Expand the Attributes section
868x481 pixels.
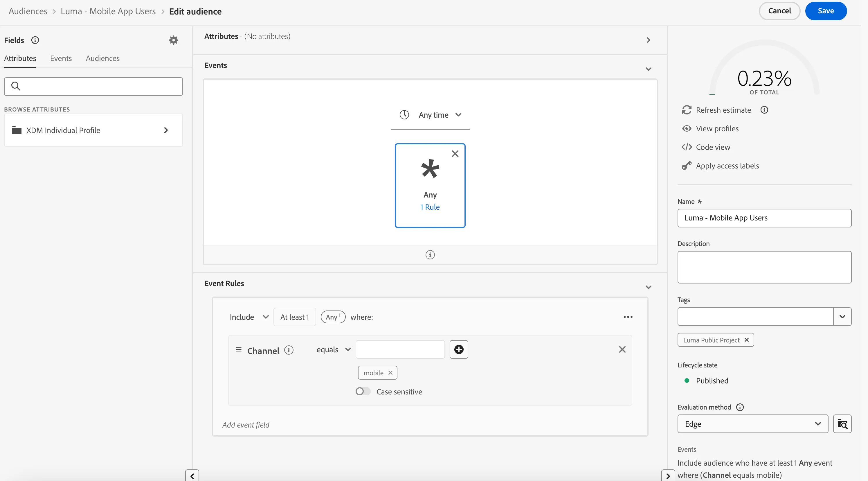click(x=648, y=40)
